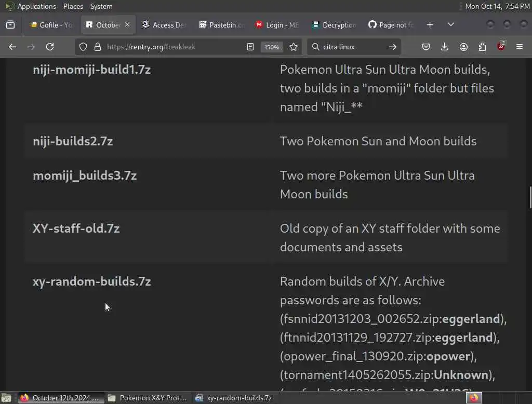Open Firefox account menu
The height and width of the screenshot is (404, 532).
[x=463, y=47]
